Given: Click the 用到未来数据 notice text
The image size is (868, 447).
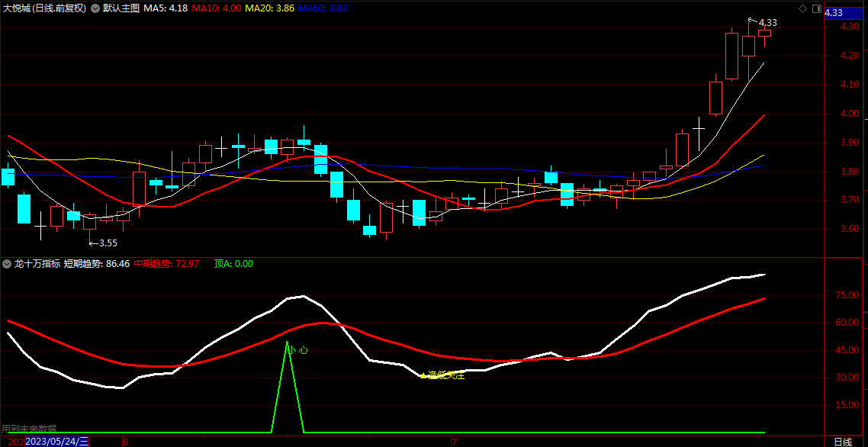Looking at the screenshot, I should click(x=29, y=429).
